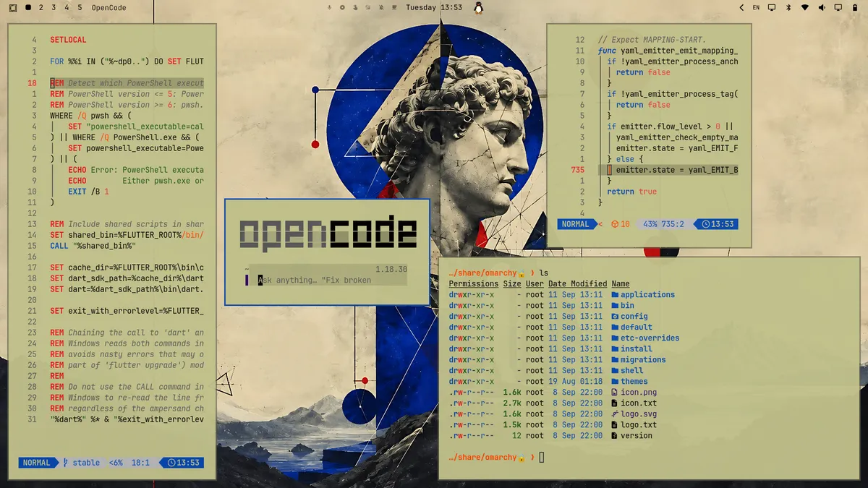Expand the tray with the left chevron
The image size is (868, 488).
coord(741,7)
